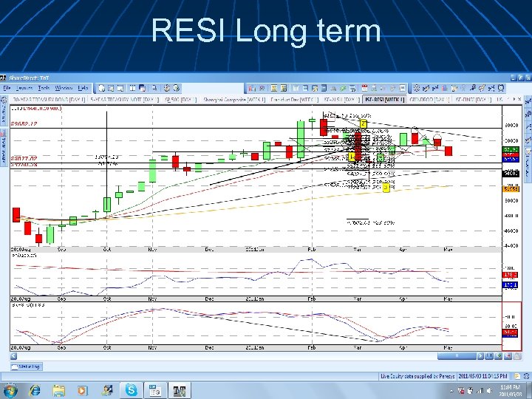Click the taskbar clock

pyautogui.click(x=510, y=391)
